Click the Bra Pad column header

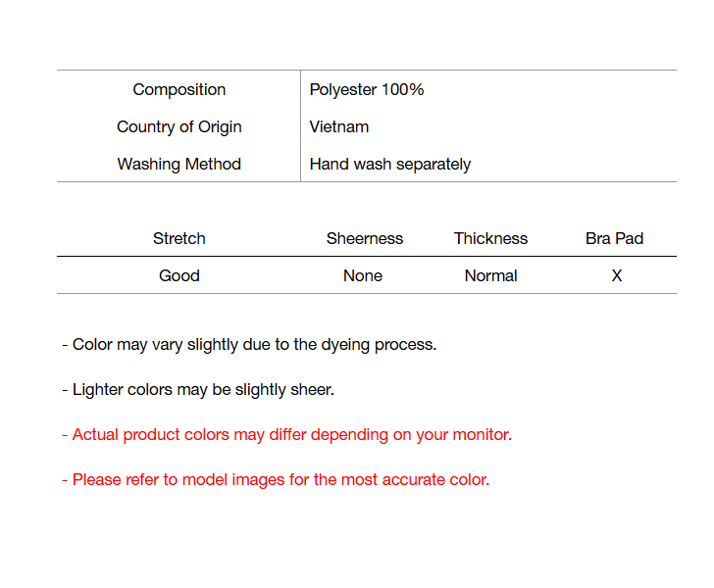(615, 238)
